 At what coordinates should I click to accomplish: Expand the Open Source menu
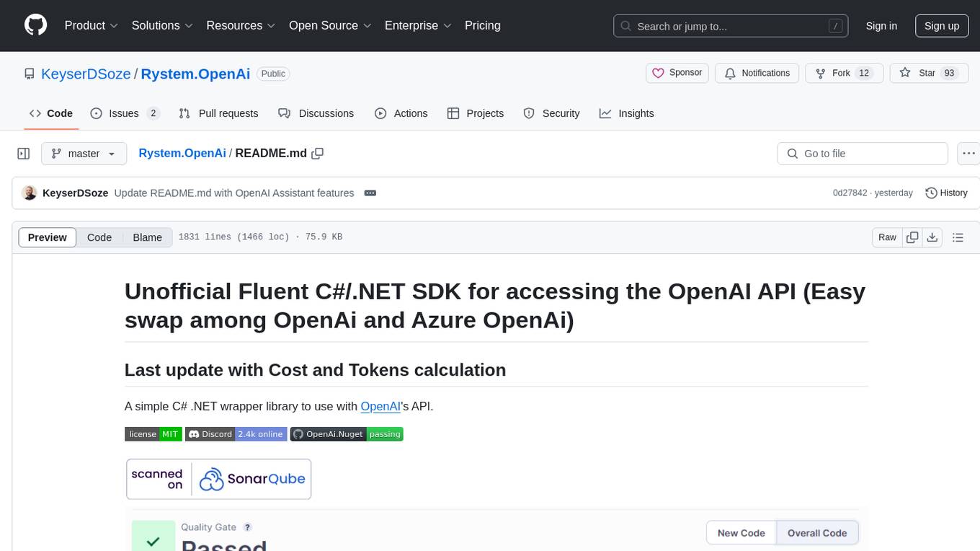(330, 25)
